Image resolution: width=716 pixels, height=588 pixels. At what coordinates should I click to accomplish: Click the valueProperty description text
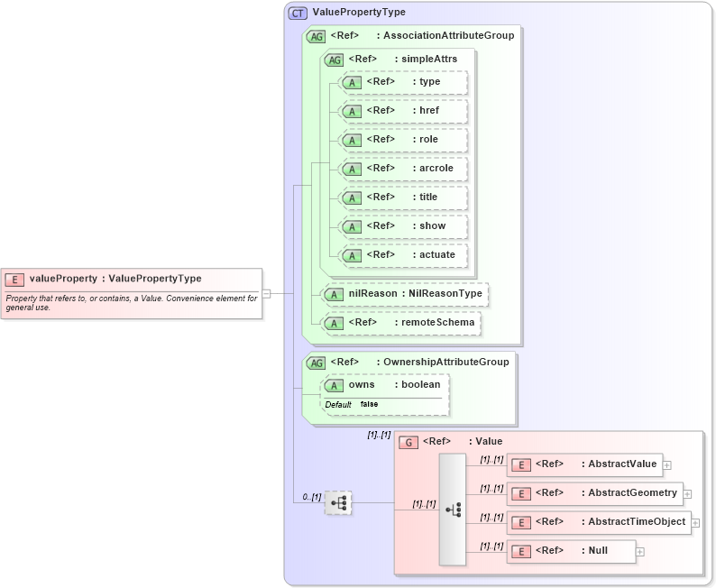coord(132,303)
